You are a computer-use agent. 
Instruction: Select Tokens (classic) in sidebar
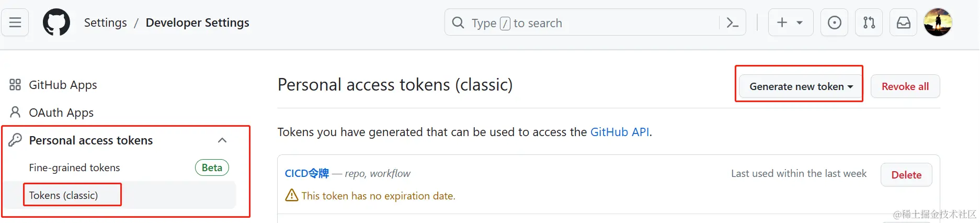[x=63, y=195]
